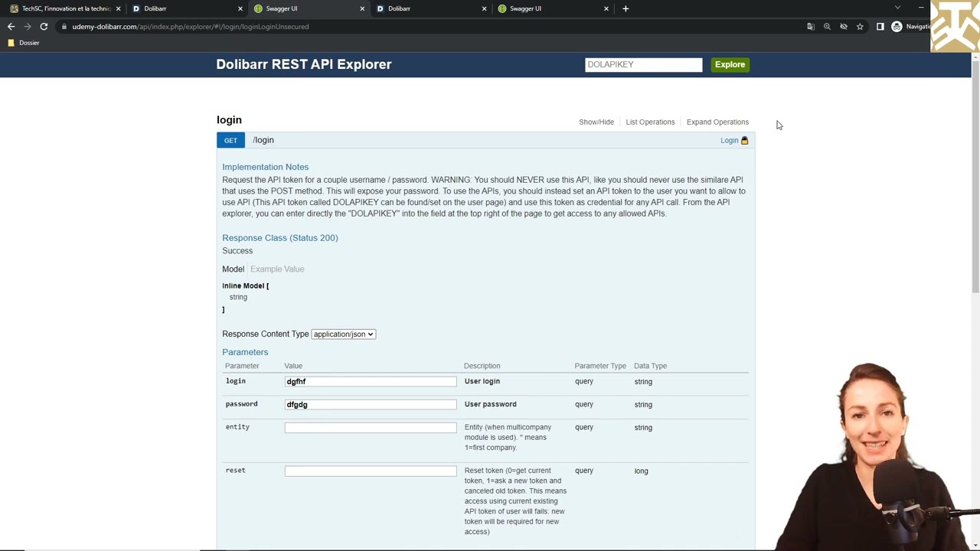
Task: Click the padlock icon next to Login
Action: pos(744,140)
